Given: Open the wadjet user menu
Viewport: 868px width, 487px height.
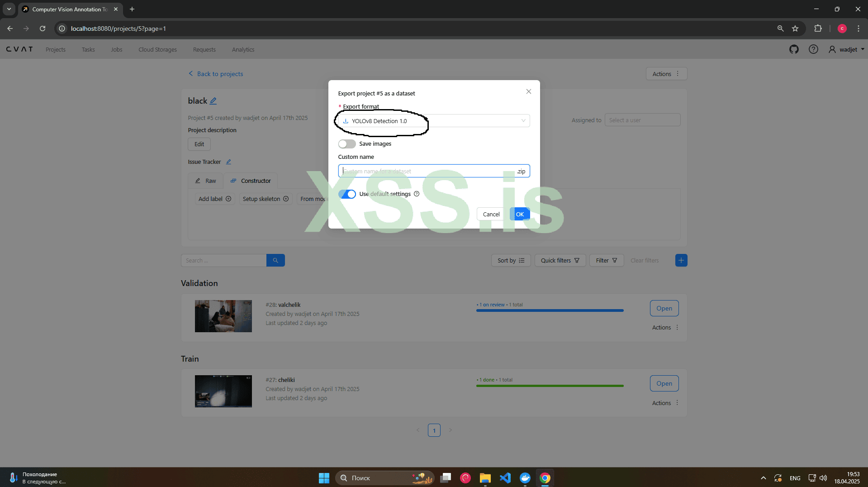Looking at the screenshot, I should [x=846, y=49].
